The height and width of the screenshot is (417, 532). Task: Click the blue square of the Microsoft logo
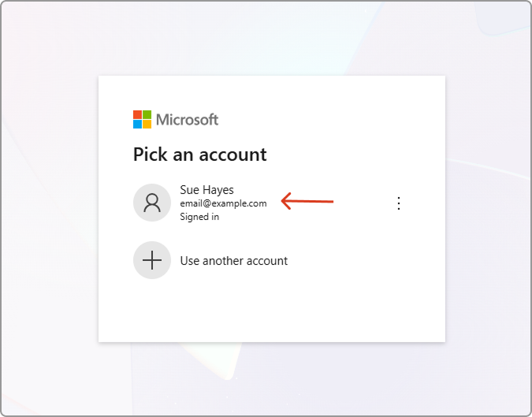tap(137, 125)
